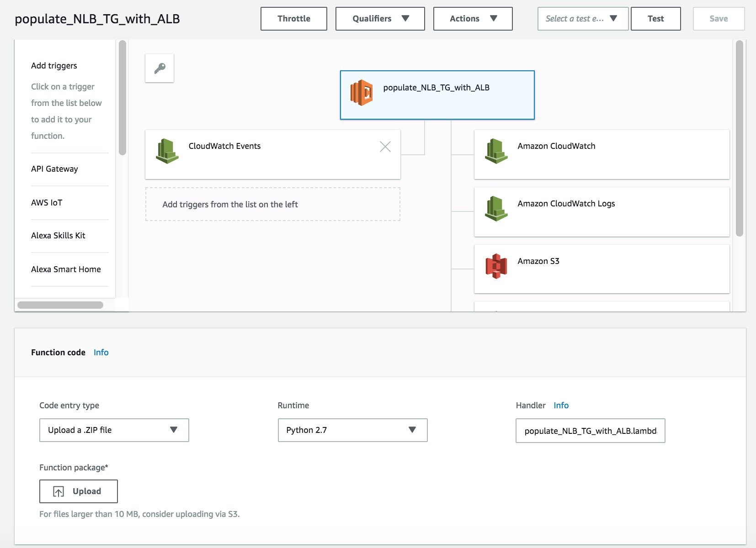Viewport: 756px width, 548px height.
Task: Click the Handler input field
Action: (591, 431)
